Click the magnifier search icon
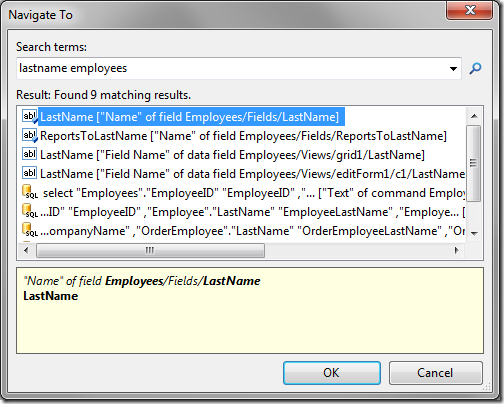Image resolution: width=504 pixels, height=404 pixels. [x=475, y=69]
